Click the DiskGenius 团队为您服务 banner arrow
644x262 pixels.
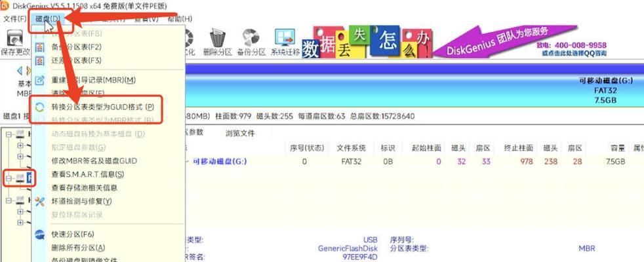[505, 41]
